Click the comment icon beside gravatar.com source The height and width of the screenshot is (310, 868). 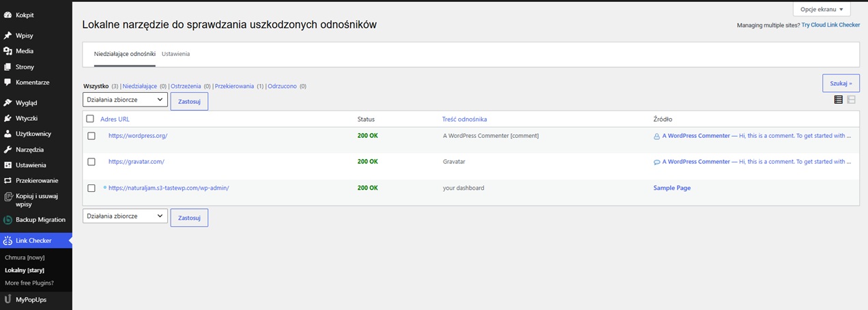tap(656, 162)
